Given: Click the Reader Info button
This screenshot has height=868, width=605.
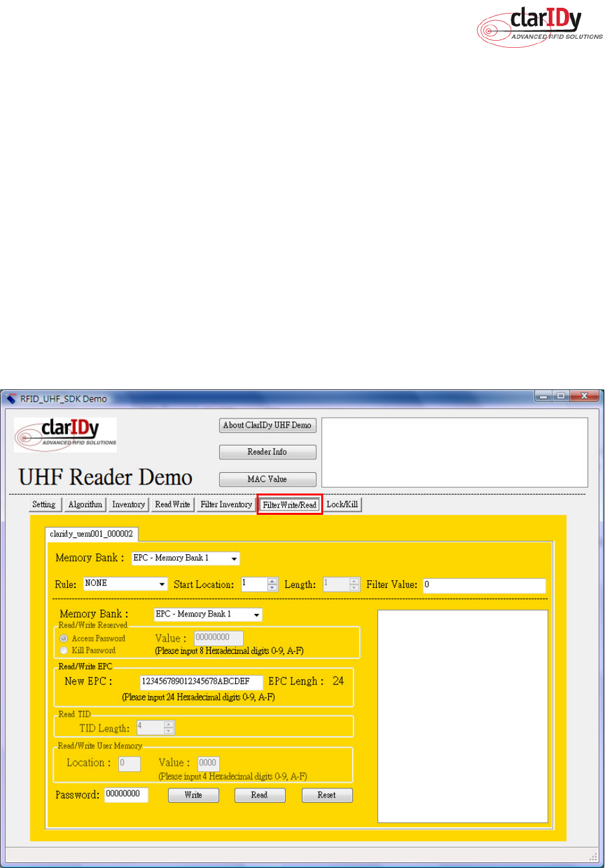Looking at the screenshot, I should point(268,452).
